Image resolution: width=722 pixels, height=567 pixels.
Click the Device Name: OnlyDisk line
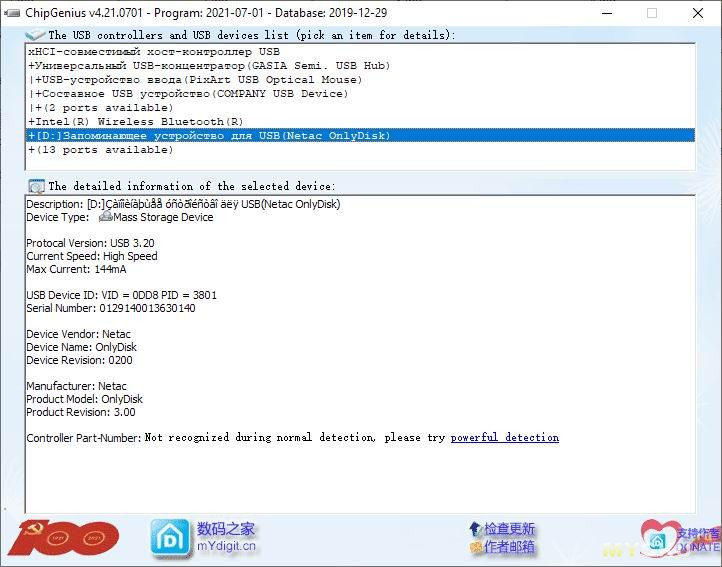tap(82, 347)
